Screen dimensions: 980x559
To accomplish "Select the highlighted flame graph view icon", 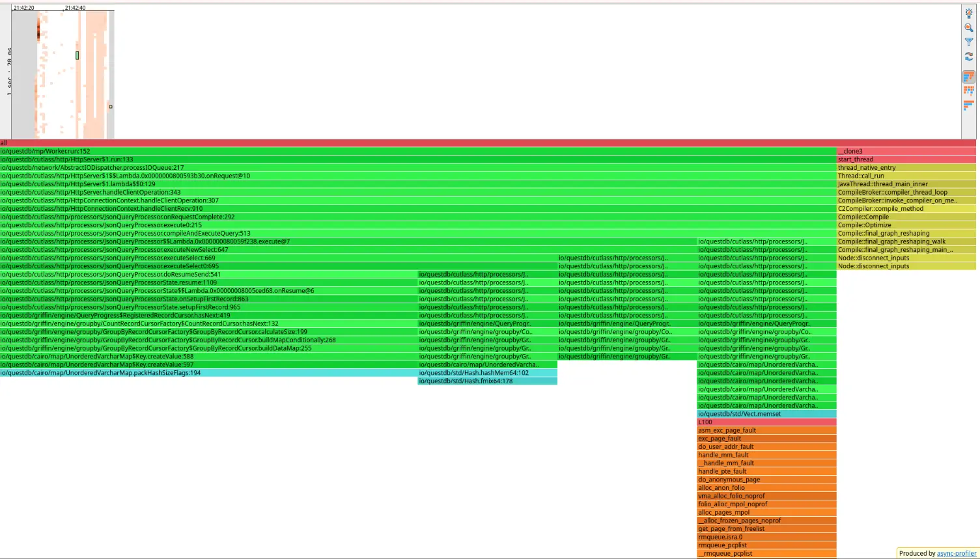I will [x=968, y=77].
